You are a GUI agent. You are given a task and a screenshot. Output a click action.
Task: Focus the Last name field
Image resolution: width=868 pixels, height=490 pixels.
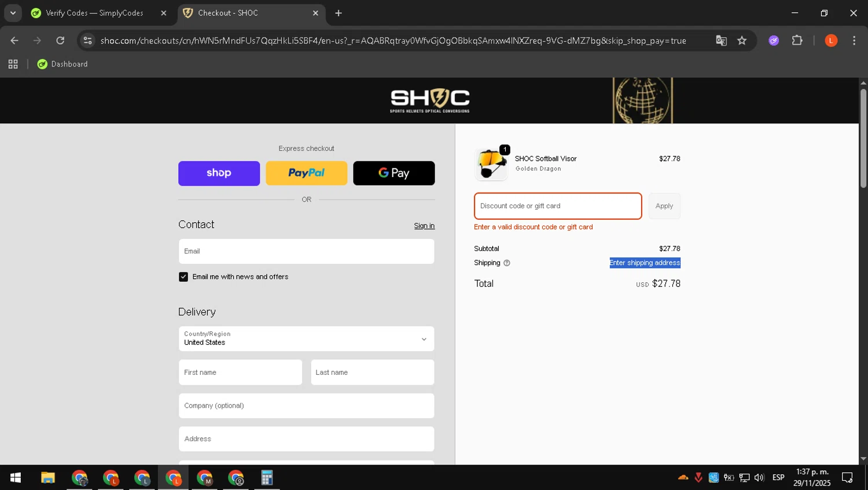[372, 373]
